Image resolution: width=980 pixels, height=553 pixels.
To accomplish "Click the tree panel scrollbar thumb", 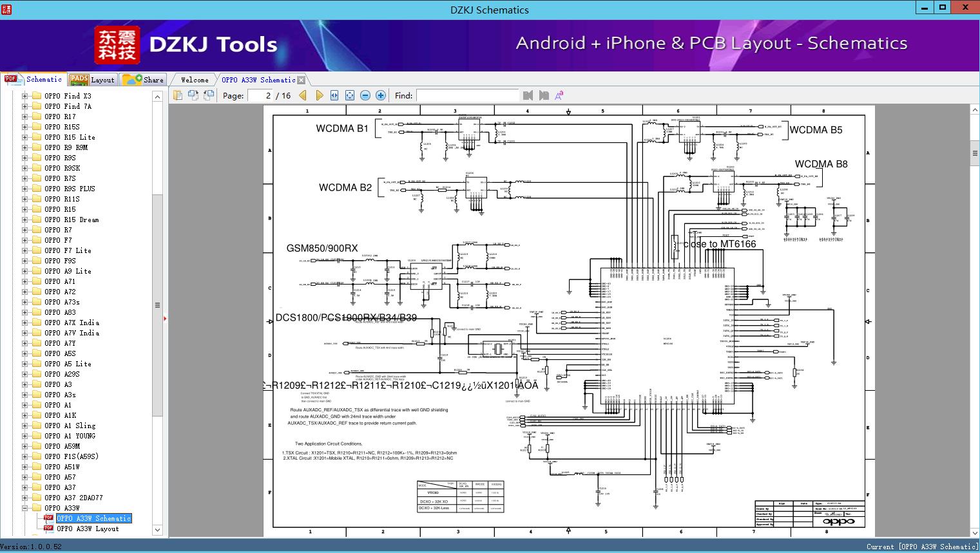I will pos(157,305).
